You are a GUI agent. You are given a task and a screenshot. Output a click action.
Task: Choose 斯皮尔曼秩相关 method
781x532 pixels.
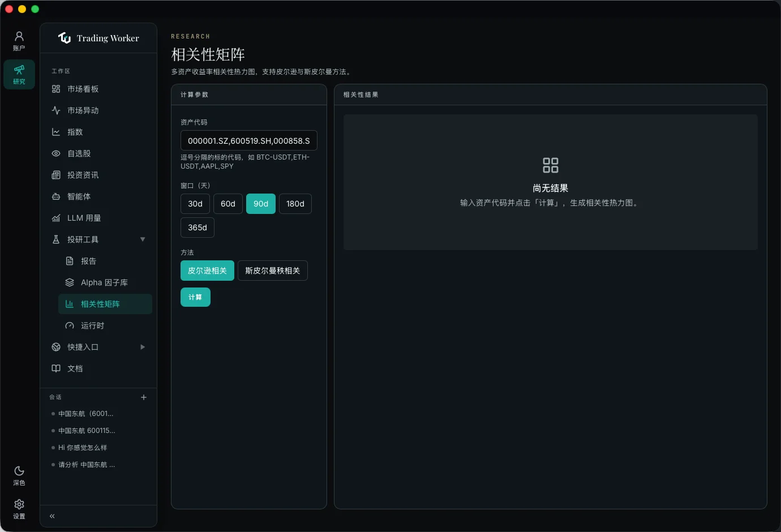pos(273,271)
